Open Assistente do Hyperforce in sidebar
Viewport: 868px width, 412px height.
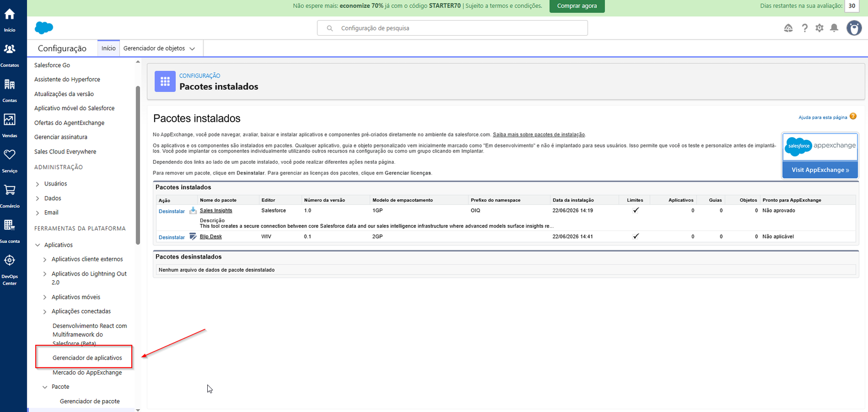tap(67, 79)
